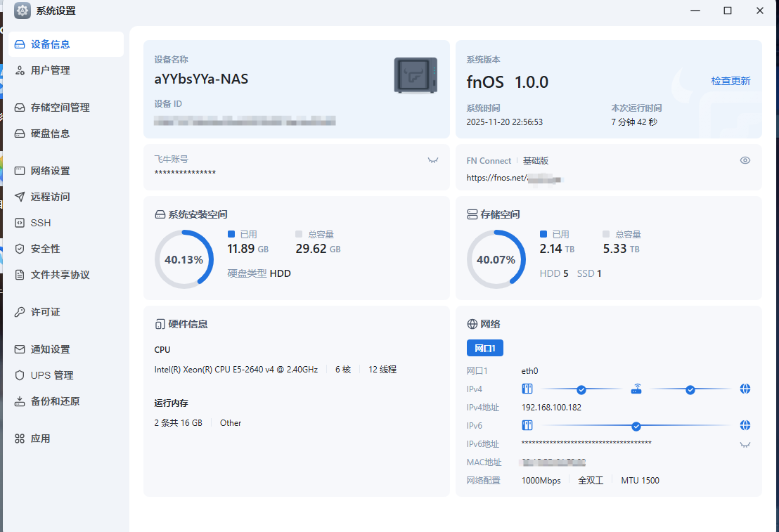Image resolution: width=779 pixels, height=532 pixels.
Task: Open 用户管理 in the sidebar
Action: click(50, 70)
